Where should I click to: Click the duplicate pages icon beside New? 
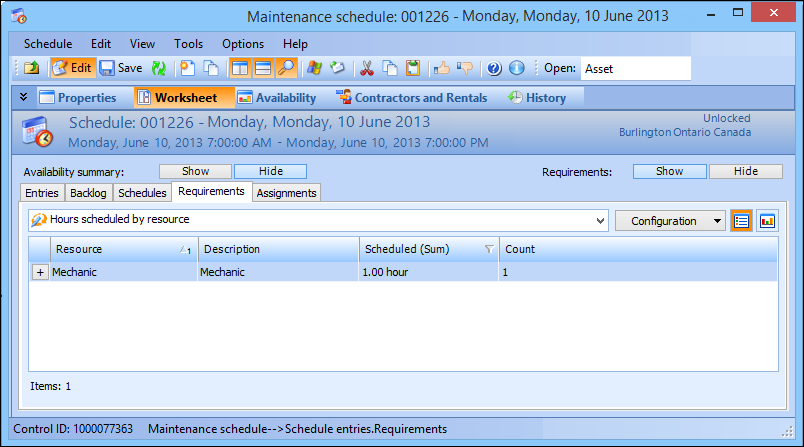(211, 68)
